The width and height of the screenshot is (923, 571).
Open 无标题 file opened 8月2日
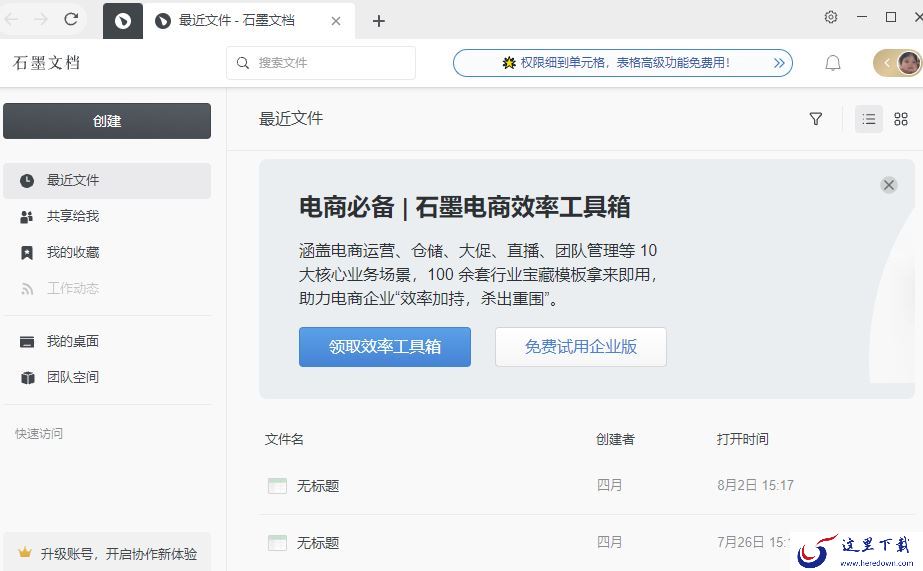pyautogui.click(x=318, y=486)
